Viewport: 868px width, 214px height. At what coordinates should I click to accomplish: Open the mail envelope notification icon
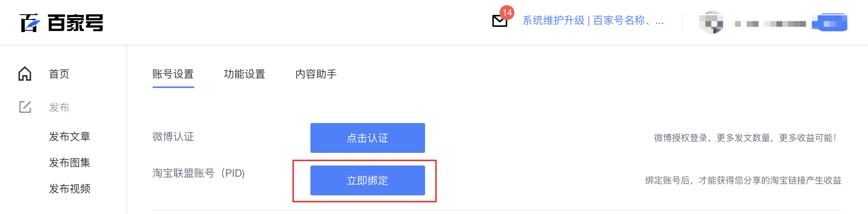click(x=500, y=21)
